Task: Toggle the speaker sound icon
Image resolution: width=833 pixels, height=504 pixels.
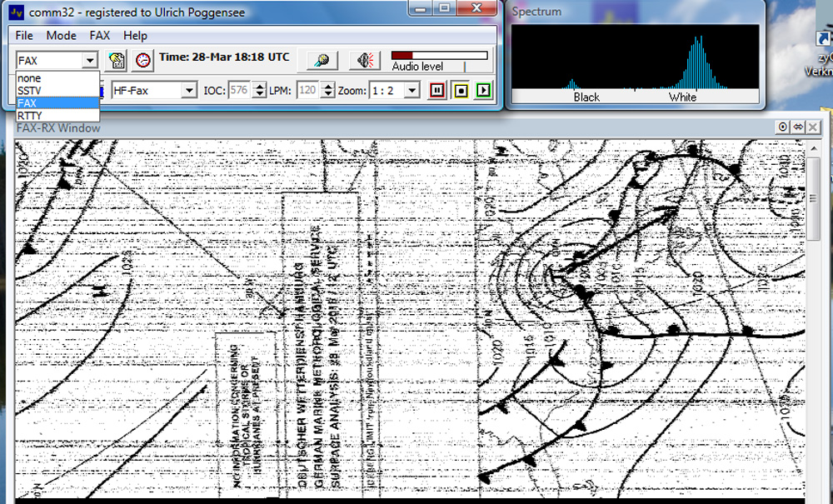Action: tap(364, 60)
